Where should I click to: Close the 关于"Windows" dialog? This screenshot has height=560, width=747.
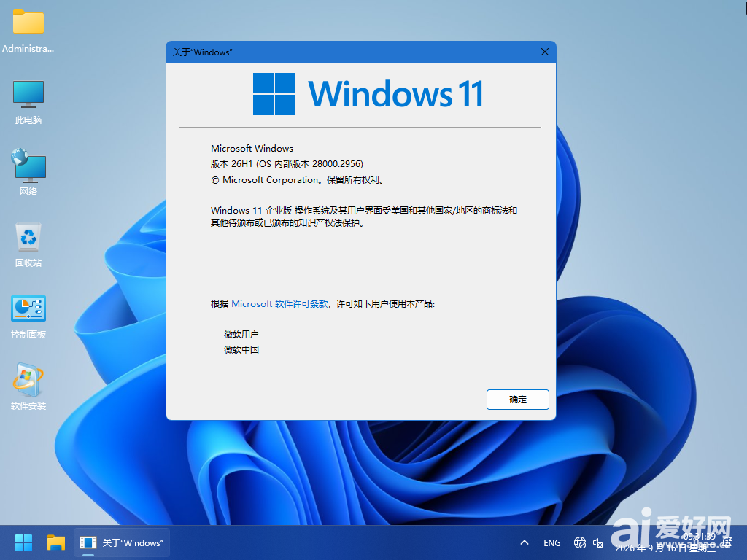[544, 52]
